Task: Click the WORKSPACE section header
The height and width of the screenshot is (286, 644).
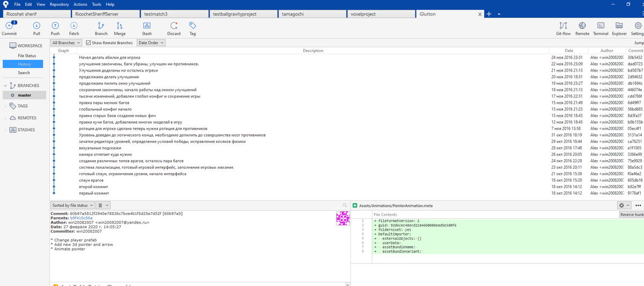Action: click(x=25, y=46)
